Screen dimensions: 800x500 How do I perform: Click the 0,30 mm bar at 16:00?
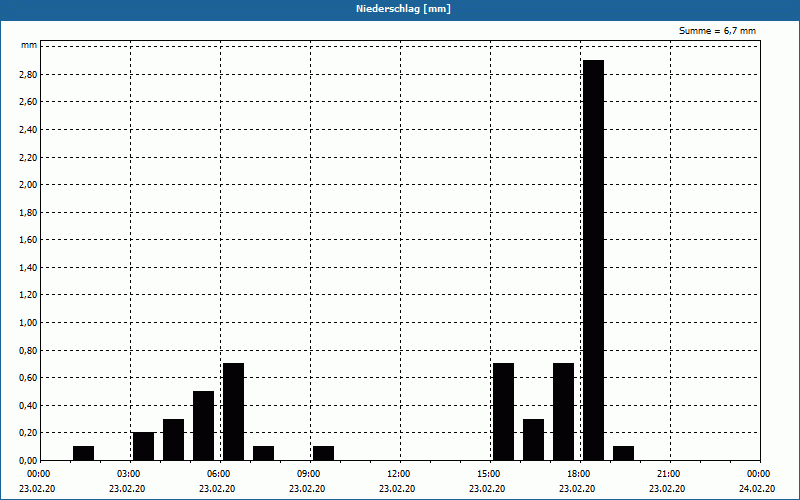click(x=534, y=440)
